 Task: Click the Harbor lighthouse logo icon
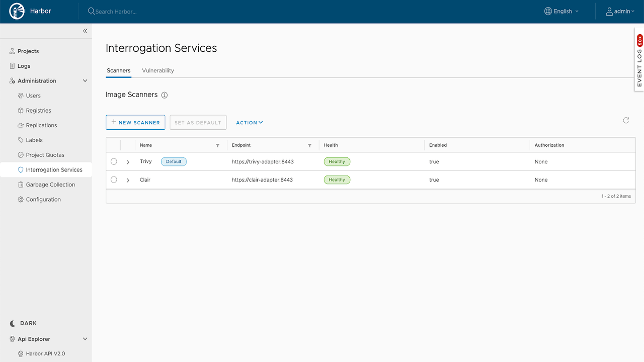click(x=17, y=11)
